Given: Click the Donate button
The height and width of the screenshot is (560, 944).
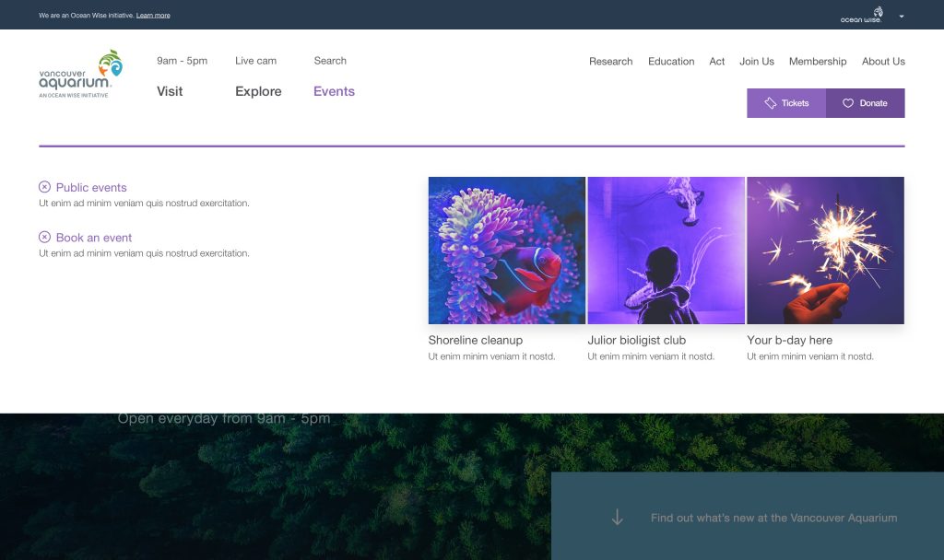Looking at the screenshot, I should [x=865, y=103].
